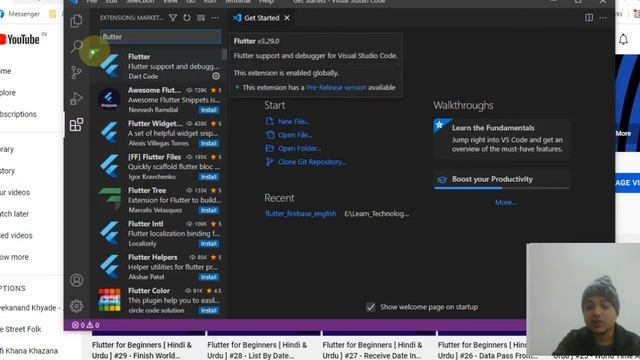This screenshot has height=360, width=640.
Task: Select Flutter Helpers list entry
Action: 158,267
